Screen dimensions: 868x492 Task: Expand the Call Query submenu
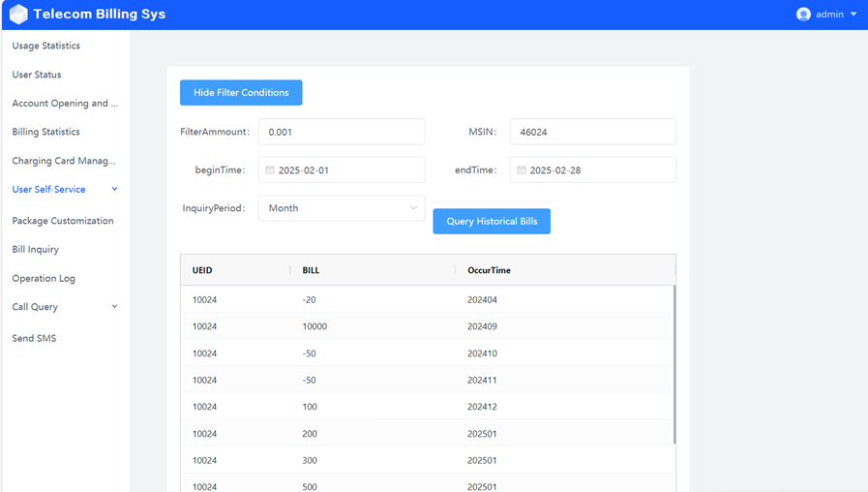coord(114,307)
